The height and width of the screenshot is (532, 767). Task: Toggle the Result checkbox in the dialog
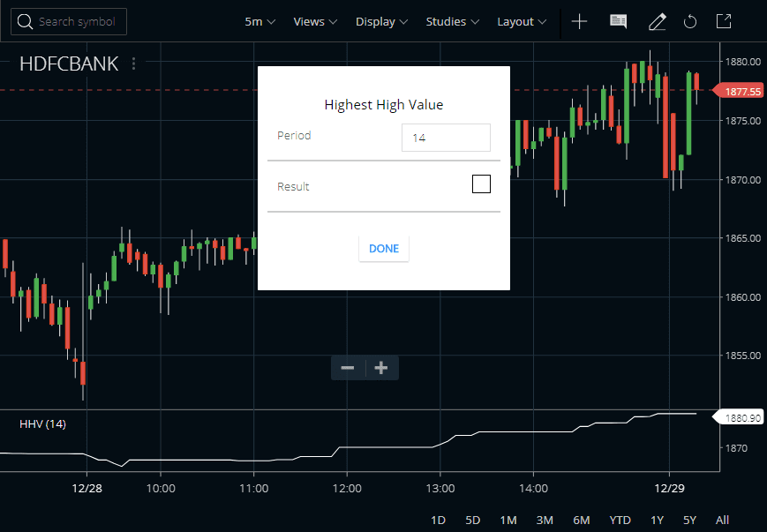pos(481,184)
